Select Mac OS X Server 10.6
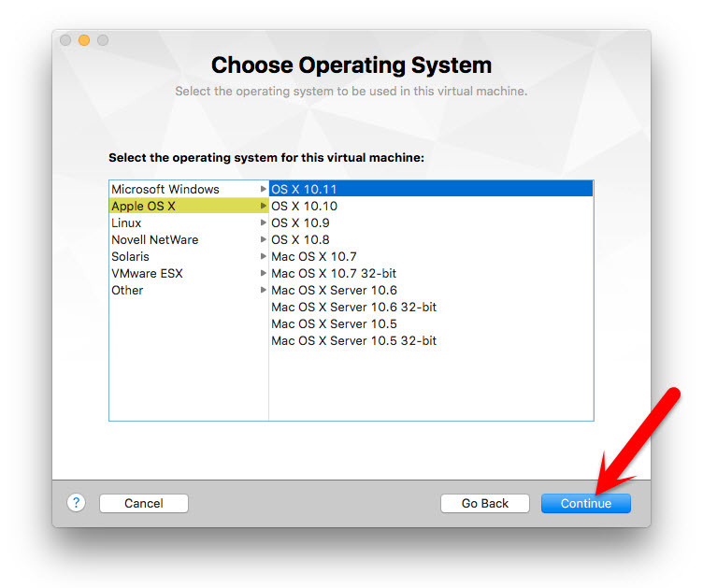This screenshot has width=703, height=588. tap(431, 290)
